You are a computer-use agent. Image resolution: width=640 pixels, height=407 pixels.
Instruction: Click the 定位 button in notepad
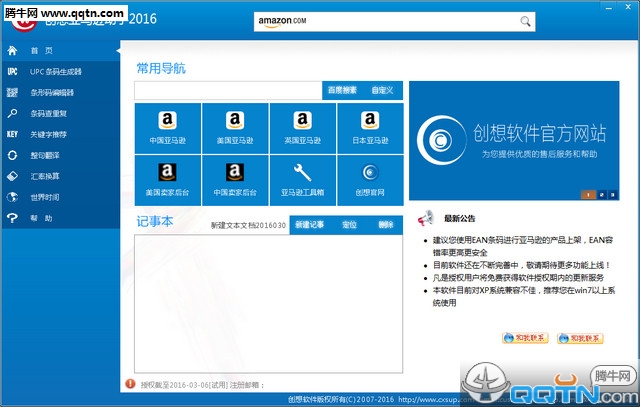coord(349,225)
